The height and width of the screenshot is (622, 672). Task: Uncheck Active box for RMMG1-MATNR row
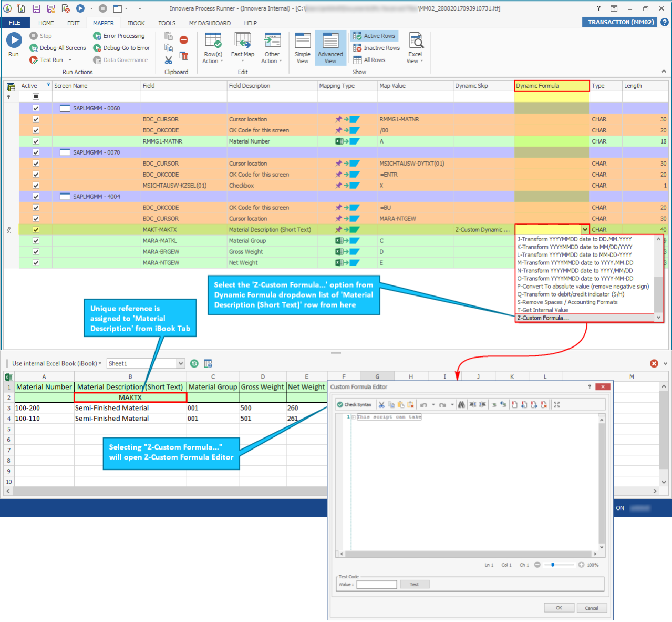click(36, 141)
